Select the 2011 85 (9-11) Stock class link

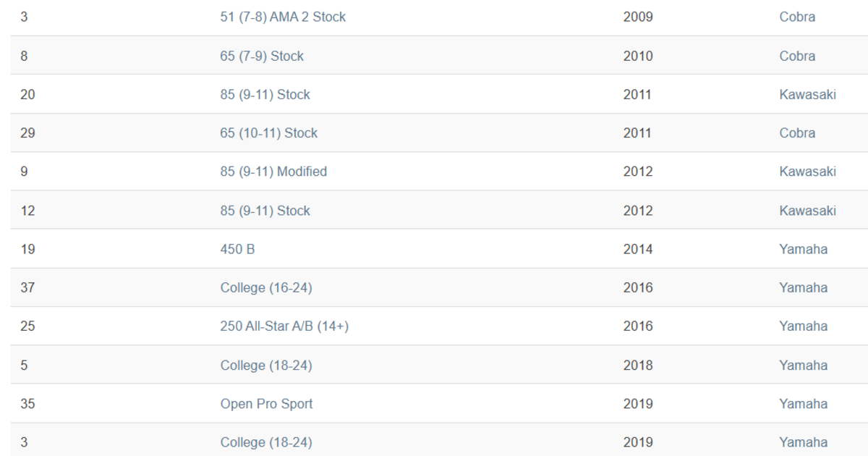point(265,95)
